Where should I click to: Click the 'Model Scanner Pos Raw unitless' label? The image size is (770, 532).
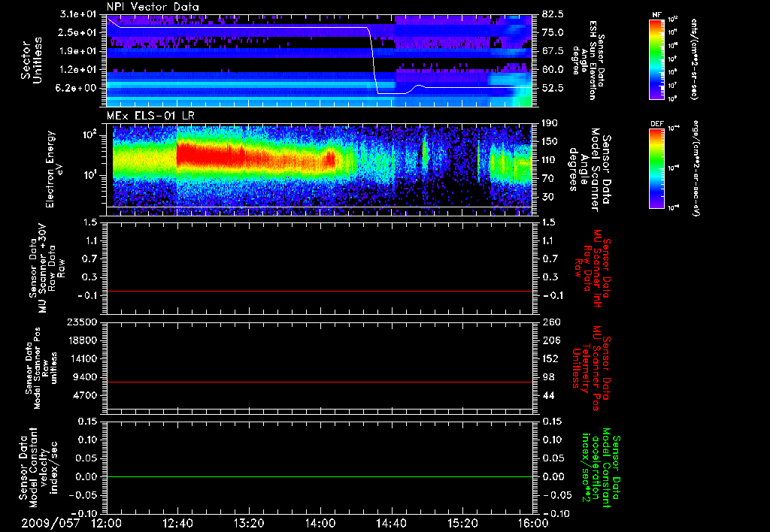[x=41, y=367]
